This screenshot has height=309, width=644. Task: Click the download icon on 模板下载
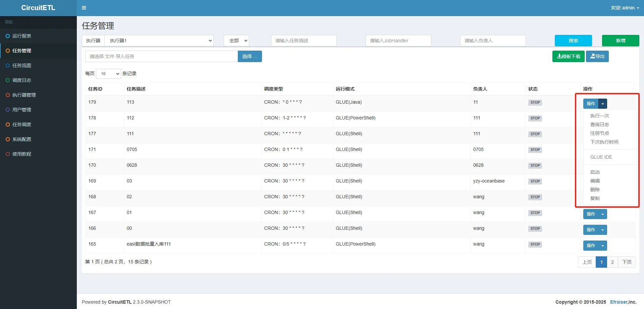(559, 56)
